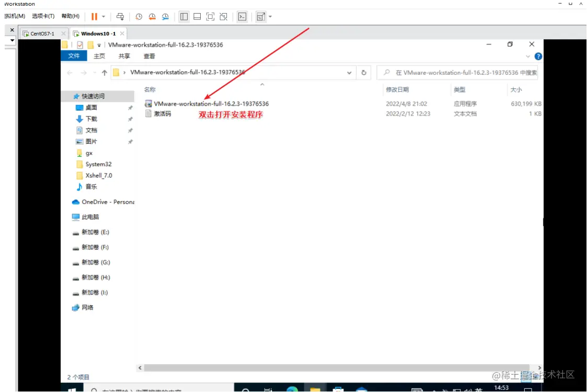587x392 pixels.
Task: Close the Windows10 -1 tab
Action: pos(122,33)
